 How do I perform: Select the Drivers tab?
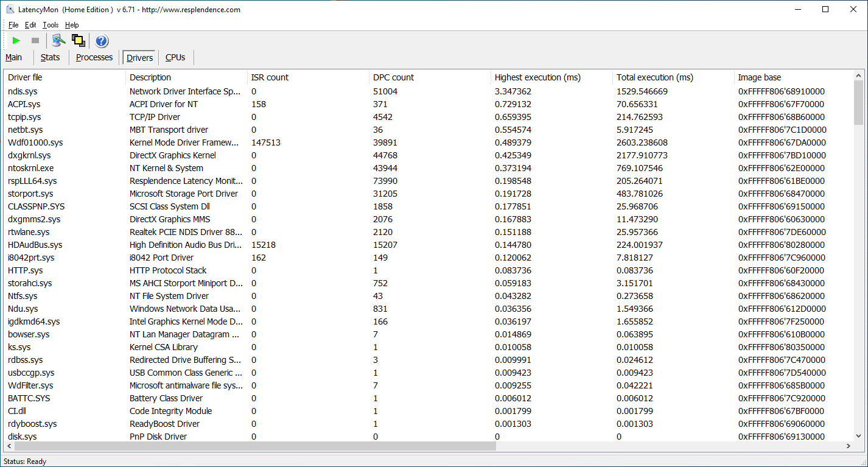click(140, 58)
